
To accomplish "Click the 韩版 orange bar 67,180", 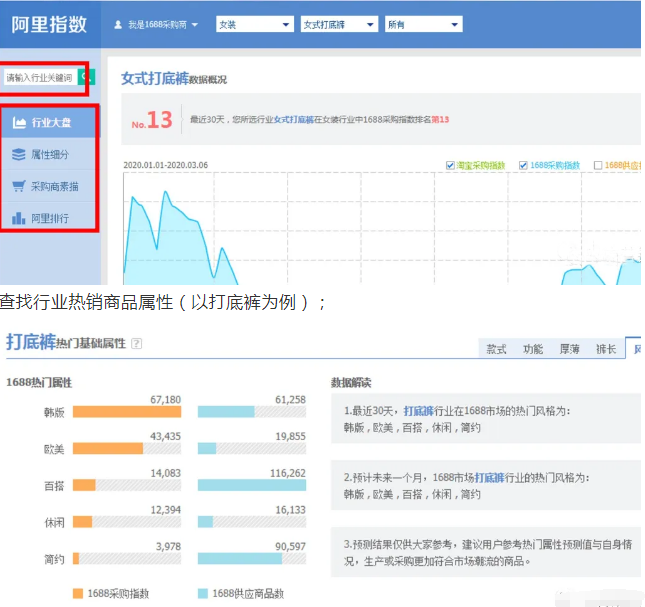I will coord(127,412).
